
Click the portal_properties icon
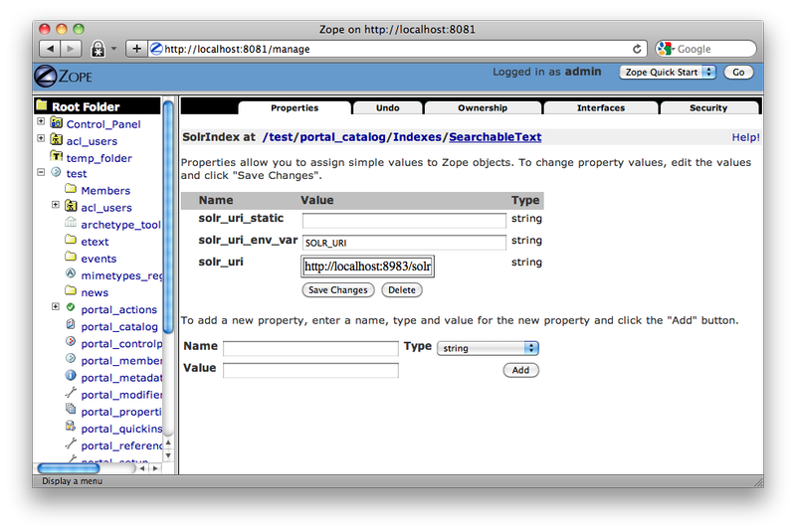coord(71,410)
